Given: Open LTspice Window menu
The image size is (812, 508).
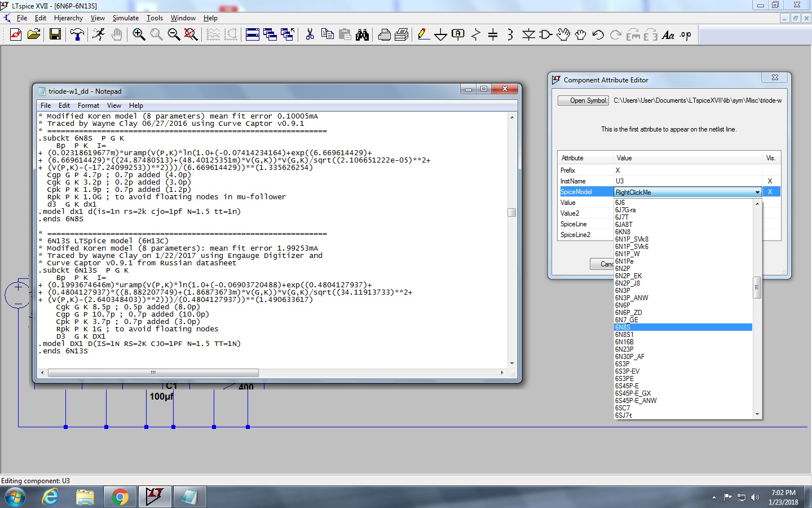Looking at the screenshot, I should [x=183, y=18].
